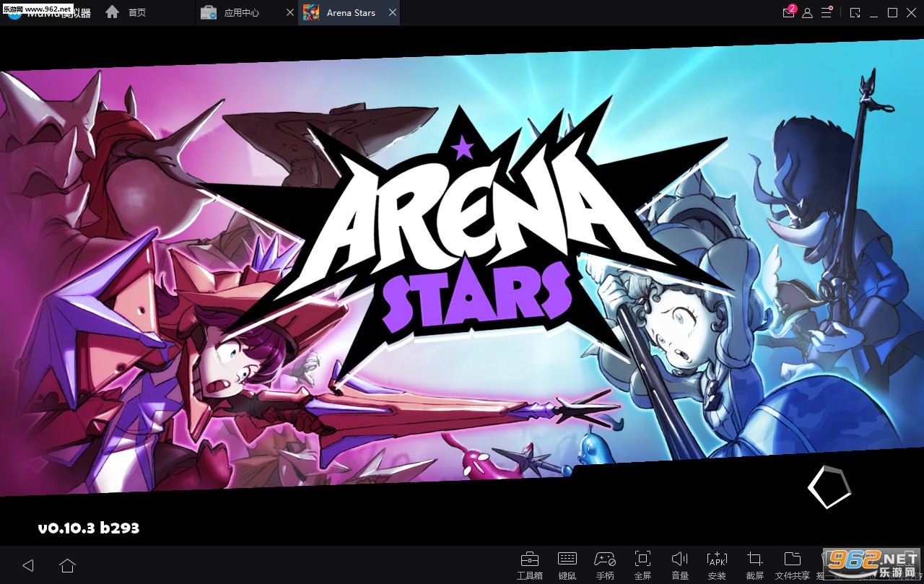Open file sharing (文件共享)
924x584 pixels.
click(792, 564)
